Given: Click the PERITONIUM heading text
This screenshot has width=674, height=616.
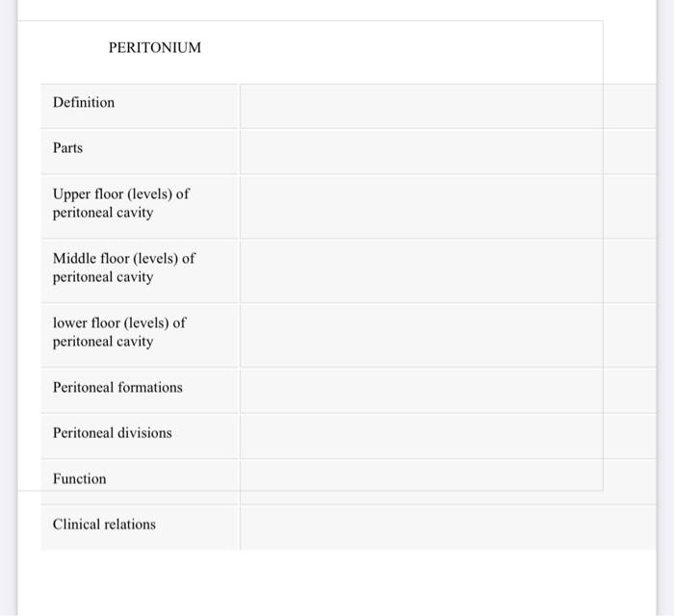Looking at the screenshot, I should point(155,47).
